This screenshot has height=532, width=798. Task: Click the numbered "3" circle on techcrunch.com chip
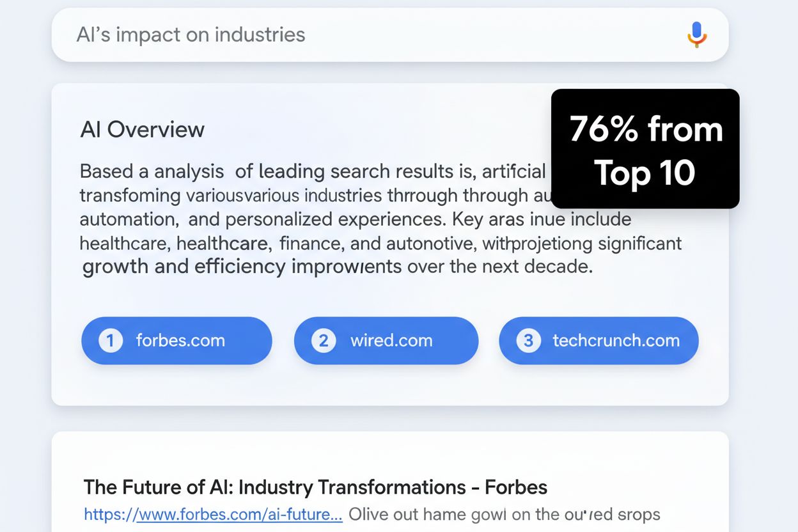(x=528, y=341)
